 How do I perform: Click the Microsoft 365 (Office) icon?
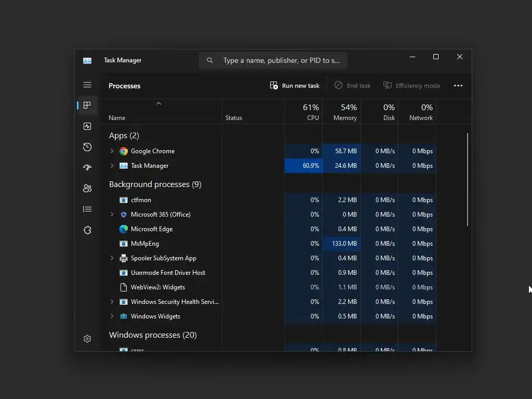pos(124,215)
